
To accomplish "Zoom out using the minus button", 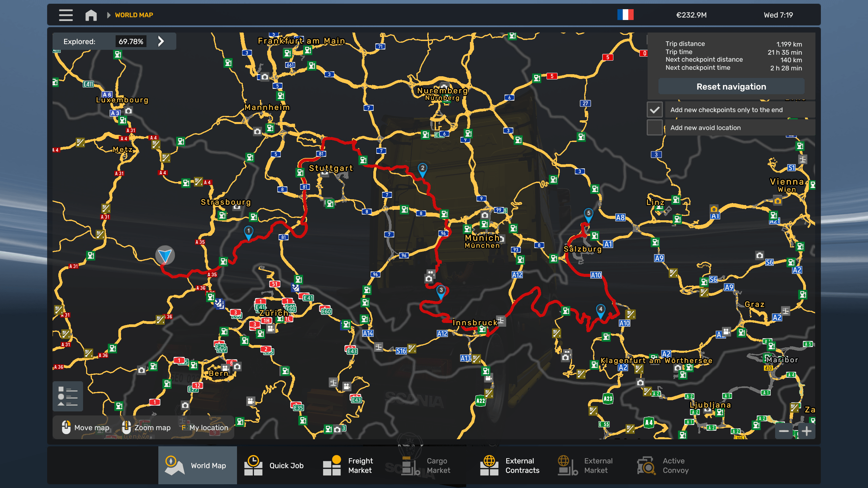I will tap(784, 431).
